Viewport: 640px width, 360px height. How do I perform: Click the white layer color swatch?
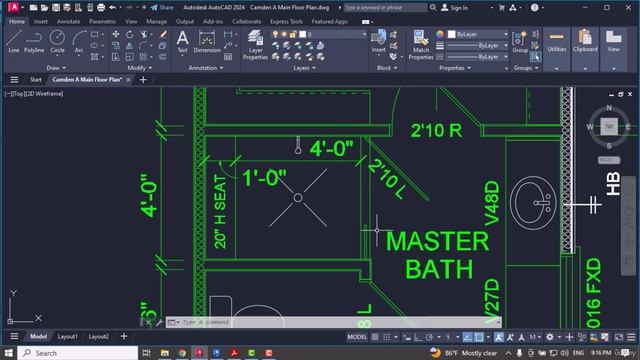302,34
